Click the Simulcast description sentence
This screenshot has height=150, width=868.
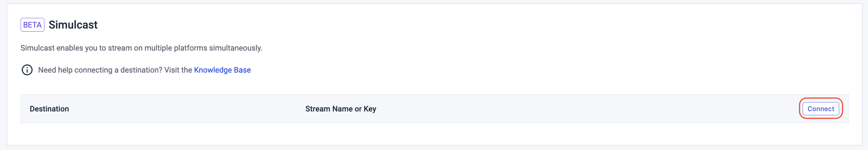click(141, 48)
